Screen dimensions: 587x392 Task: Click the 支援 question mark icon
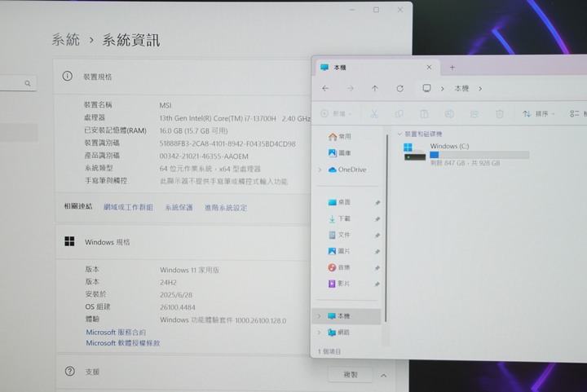[x=69, y=371]
